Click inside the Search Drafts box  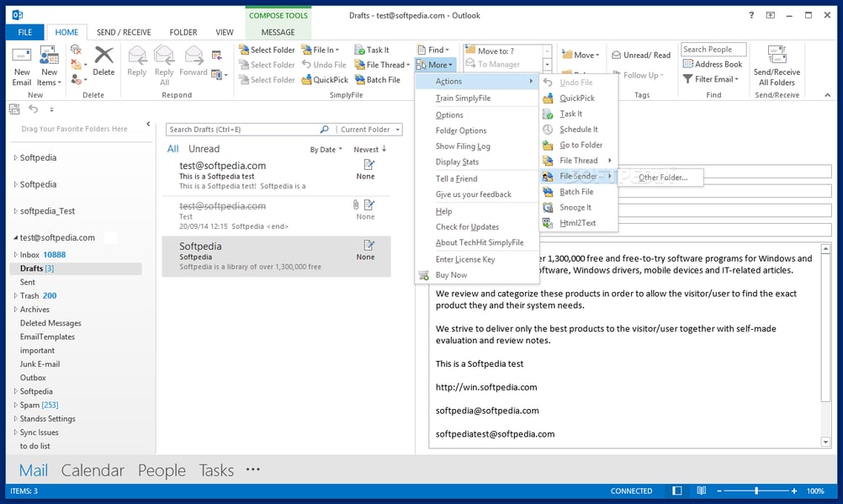coord(236,129)
